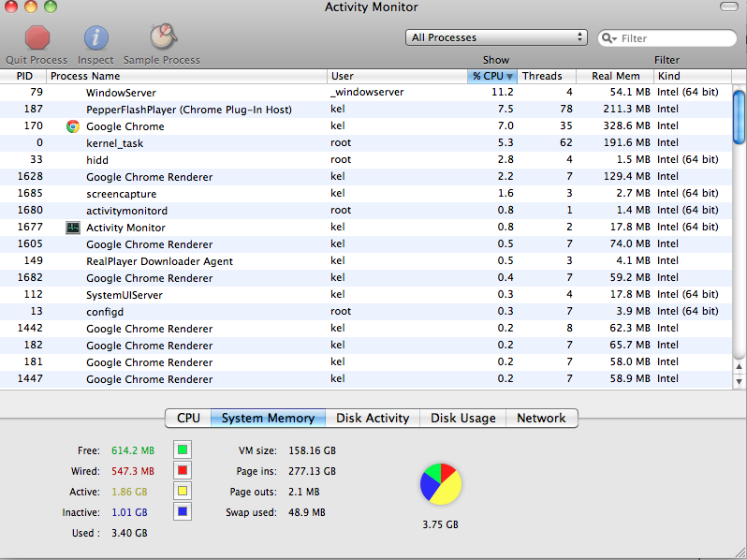Sort by the Threads column header
The height and width of the screenshot is (560, 747).
547,76
